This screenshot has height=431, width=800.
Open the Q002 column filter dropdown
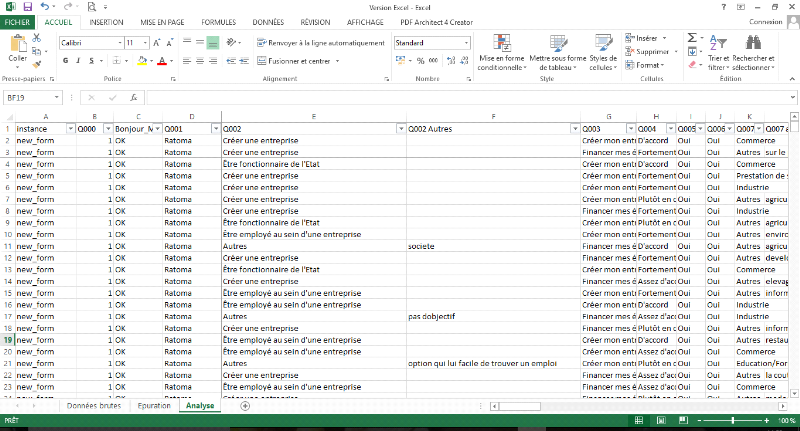point(399,129)
